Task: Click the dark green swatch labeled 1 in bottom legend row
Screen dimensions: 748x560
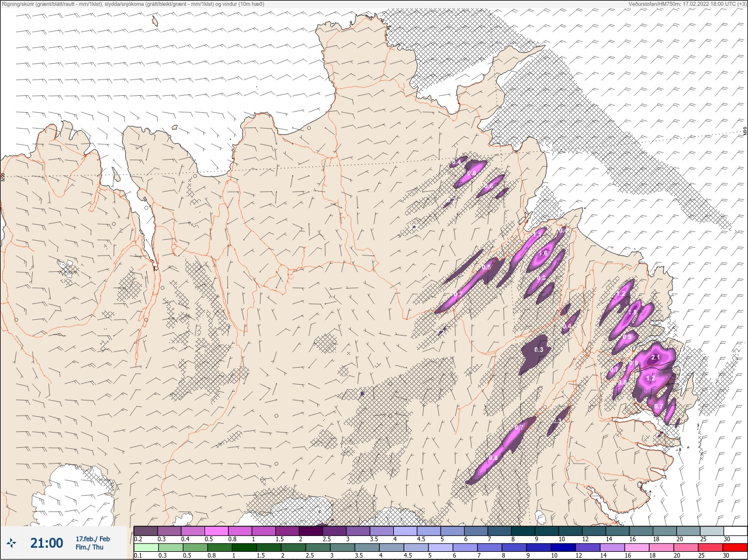Action: pyautogui.click(x=244, y=548)
